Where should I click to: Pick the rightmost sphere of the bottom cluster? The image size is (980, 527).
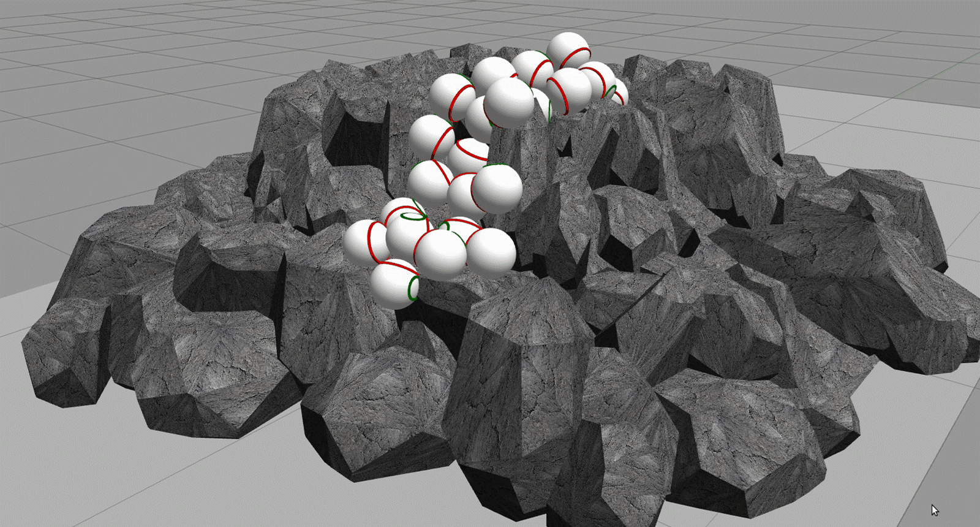click(x=491, y=252)
